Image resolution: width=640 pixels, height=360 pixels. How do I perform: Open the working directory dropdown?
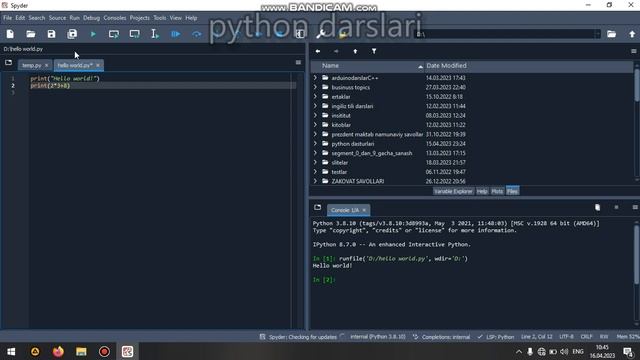click(598, 34)
